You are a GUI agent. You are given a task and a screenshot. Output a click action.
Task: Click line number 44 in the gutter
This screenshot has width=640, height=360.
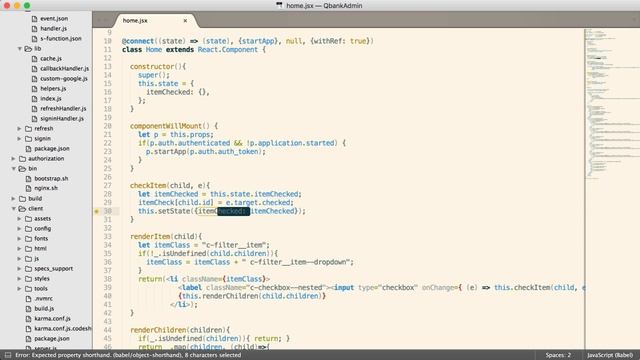pyautogui.click(x=107, y=330)
